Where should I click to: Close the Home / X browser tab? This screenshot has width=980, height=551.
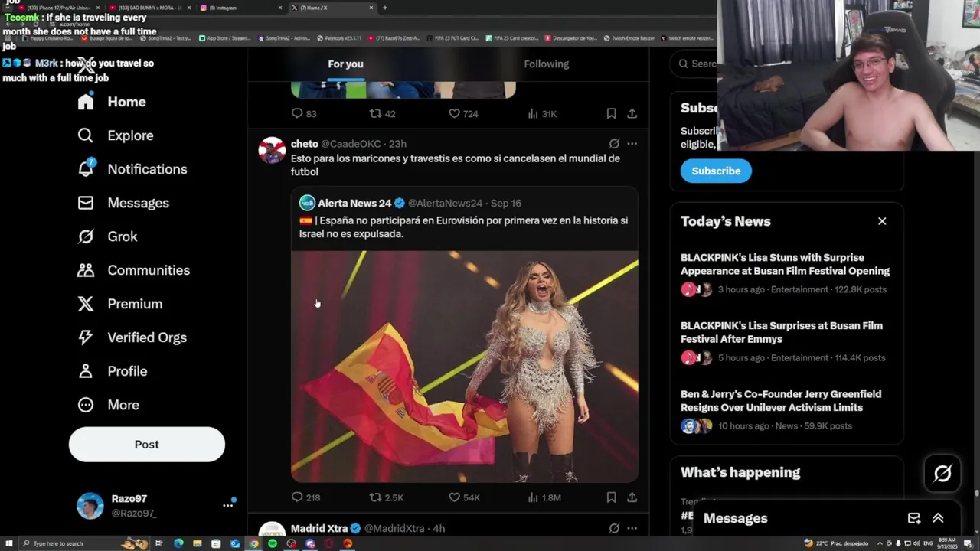coord(371,8)
